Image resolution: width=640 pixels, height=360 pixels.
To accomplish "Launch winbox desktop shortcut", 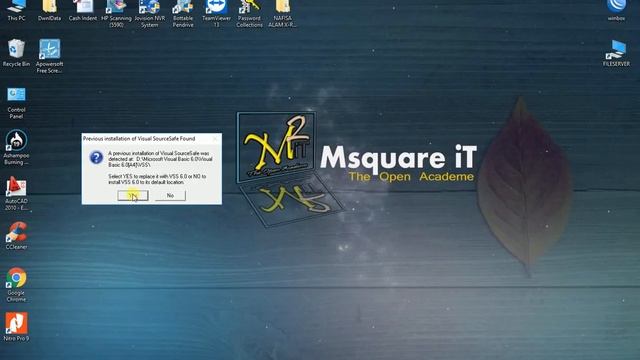I will tap(616, 10).
